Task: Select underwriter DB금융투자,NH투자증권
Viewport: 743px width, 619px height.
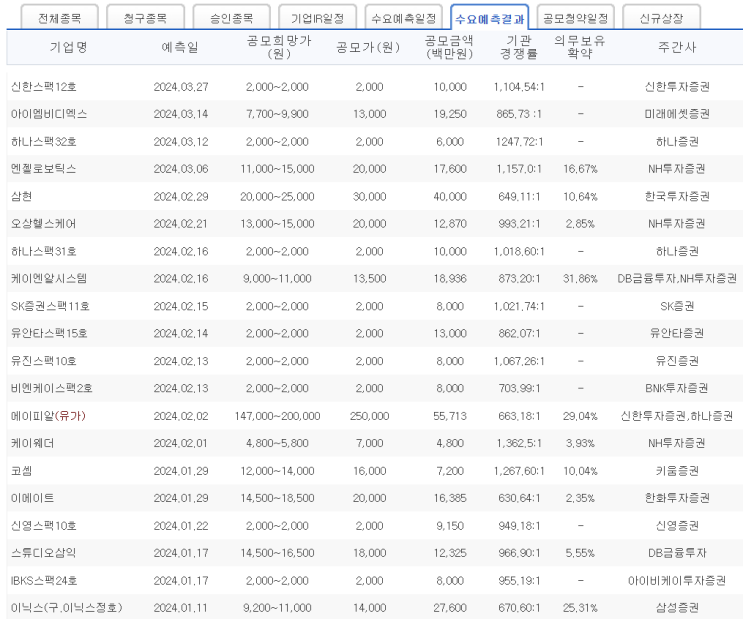Action: (677, 278)
